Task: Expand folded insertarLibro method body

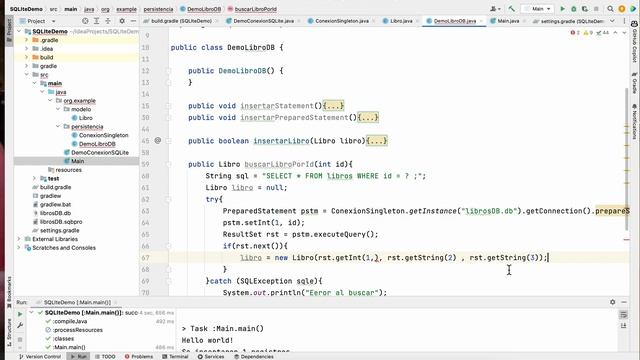Action: click(x=376, y=141)
